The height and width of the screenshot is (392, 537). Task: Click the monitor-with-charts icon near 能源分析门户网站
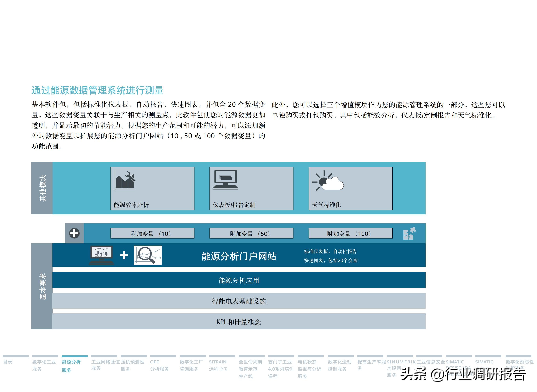pyautogui.click(x=102, y=256)
